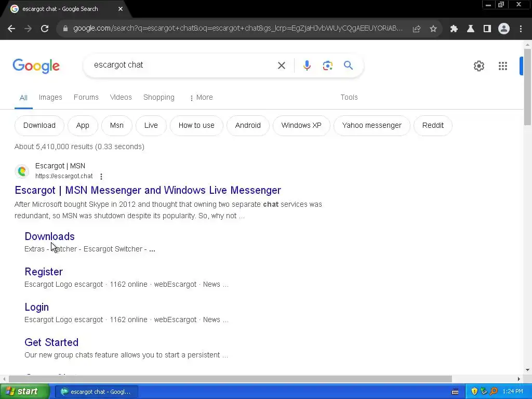The height and width of the screenshot is (399, 532).
Task: Click the forward navigation arrow
Action: [x=28, y=29]
